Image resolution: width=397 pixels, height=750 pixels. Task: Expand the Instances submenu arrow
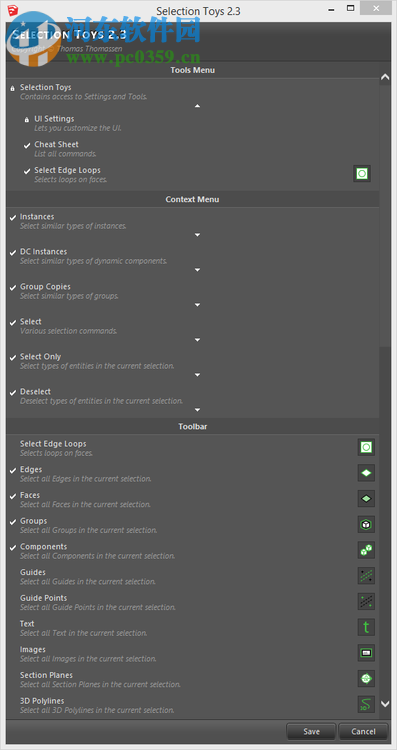(x=198, y=235)
